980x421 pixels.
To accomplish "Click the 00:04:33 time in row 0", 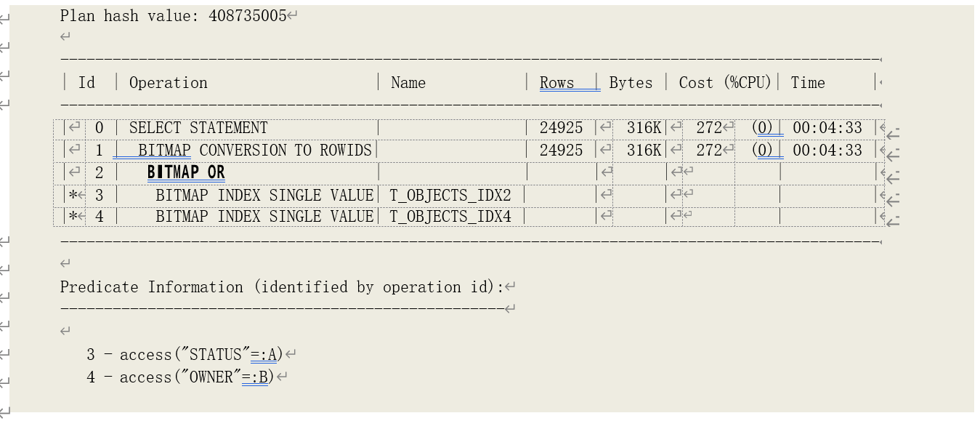I will pyautogui.click(x=827, y=127).
